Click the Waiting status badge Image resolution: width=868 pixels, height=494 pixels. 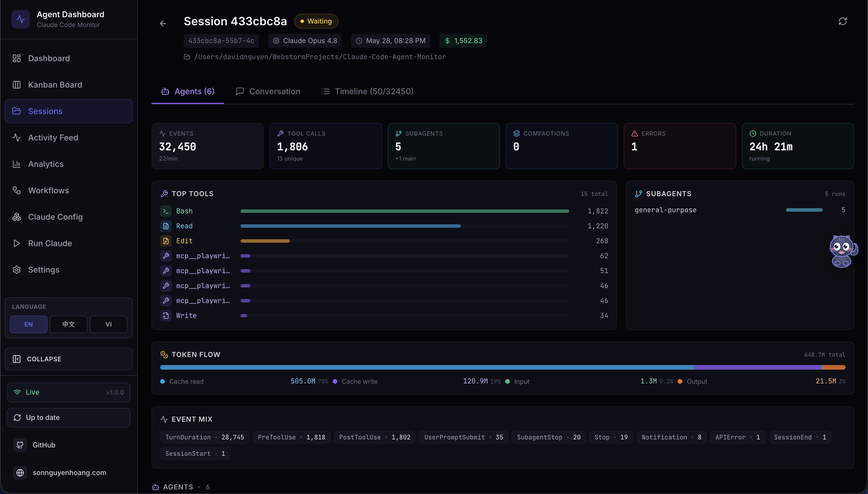[x=316, y=21]
